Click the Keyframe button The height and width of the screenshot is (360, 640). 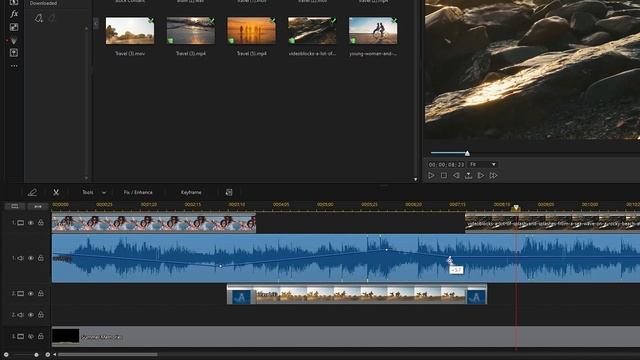click(x=191, y=192)
